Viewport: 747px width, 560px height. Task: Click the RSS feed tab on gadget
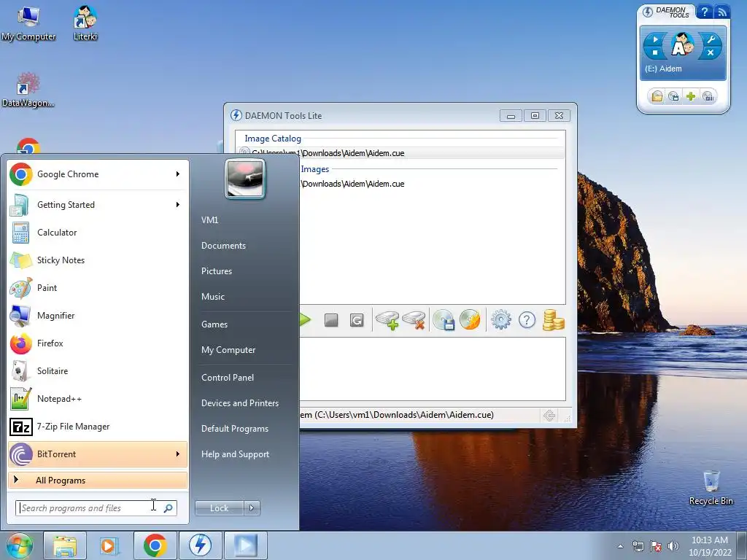tap(721, 12)
